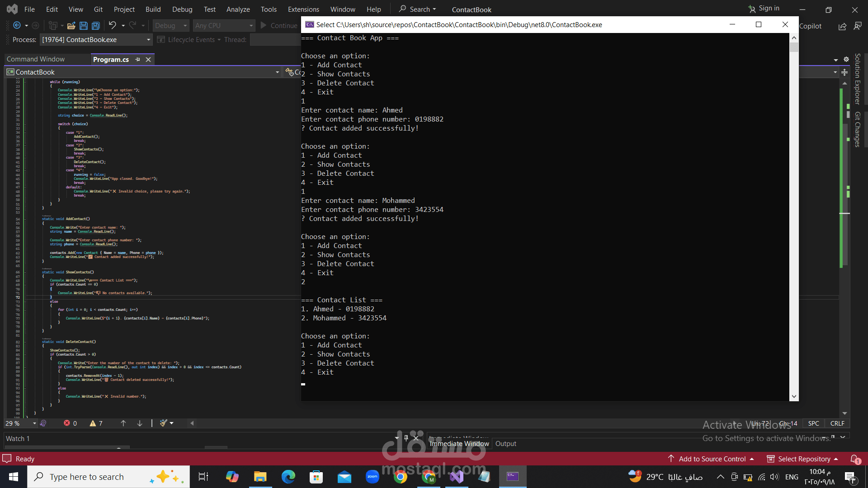Open the Debug menu

tap(182, 9)
